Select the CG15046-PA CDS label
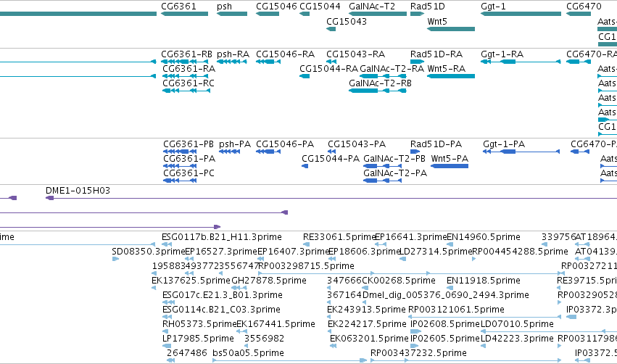617x364 pixels. click(285, 144)
